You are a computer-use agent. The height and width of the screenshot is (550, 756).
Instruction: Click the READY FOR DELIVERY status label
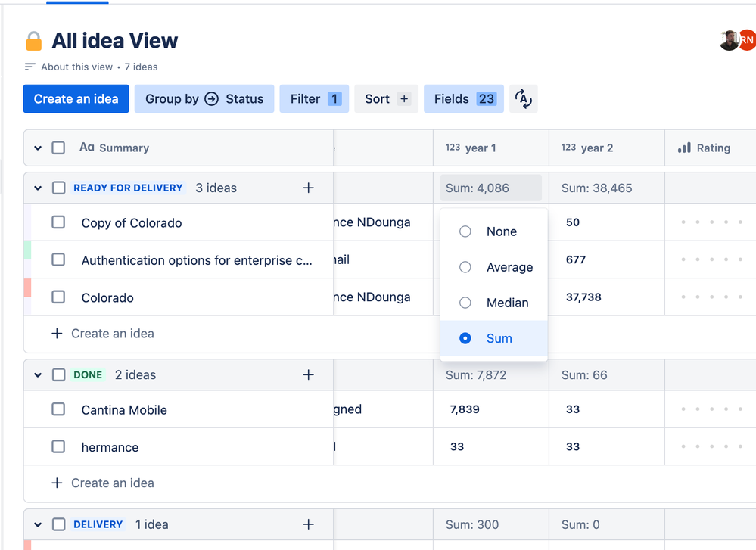(128, 188)
